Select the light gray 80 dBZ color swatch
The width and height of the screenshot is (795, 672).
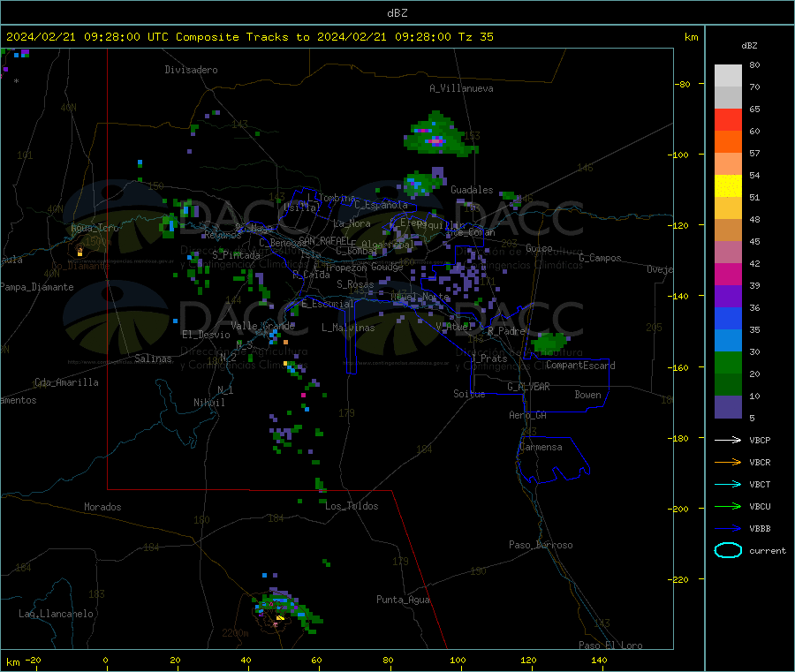pos(728,76)
